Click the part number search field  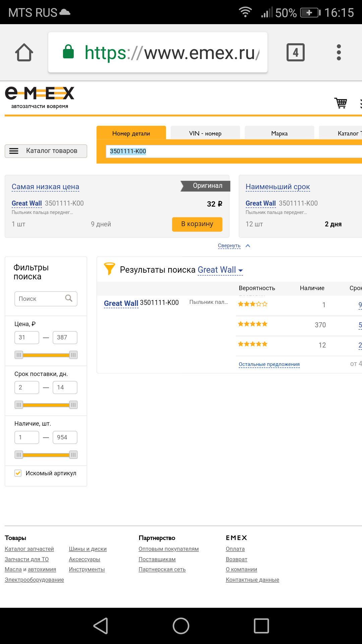click(231, 151)
